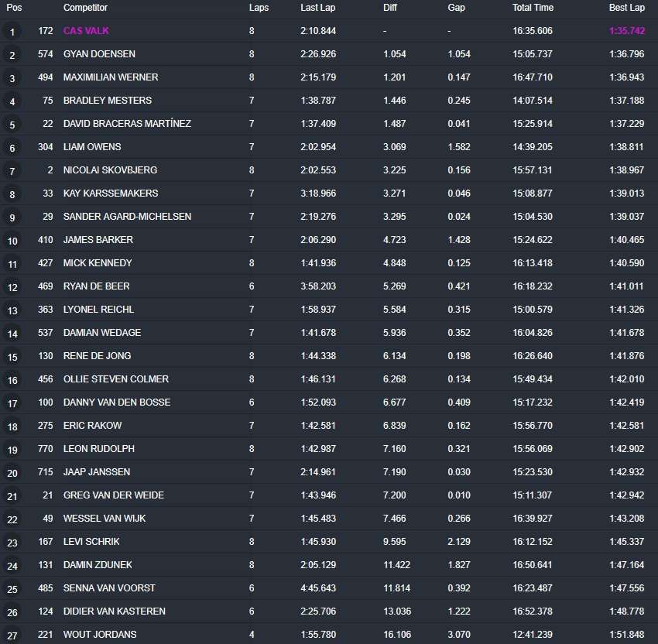658x644 pixels.
Task: Click the position 12 circle badge
Action: [x=12, y=287]
